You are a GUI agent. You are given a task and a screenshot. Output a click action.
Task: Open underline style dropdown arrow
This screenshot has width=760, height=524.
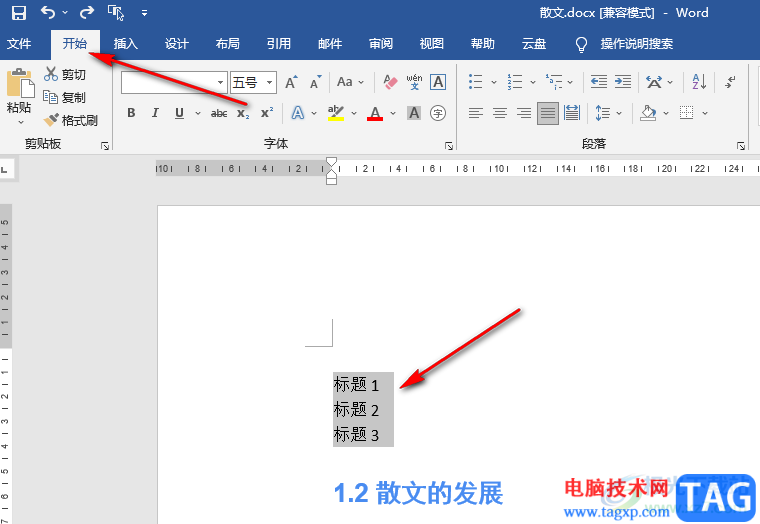198,113
